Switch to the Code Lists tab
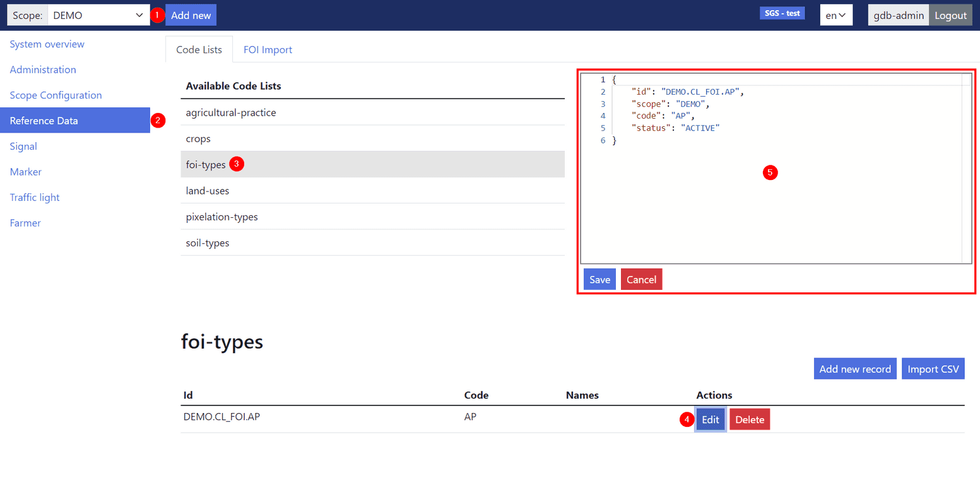The width and height of the screenshot is (980, 480). tap(199, 49)
